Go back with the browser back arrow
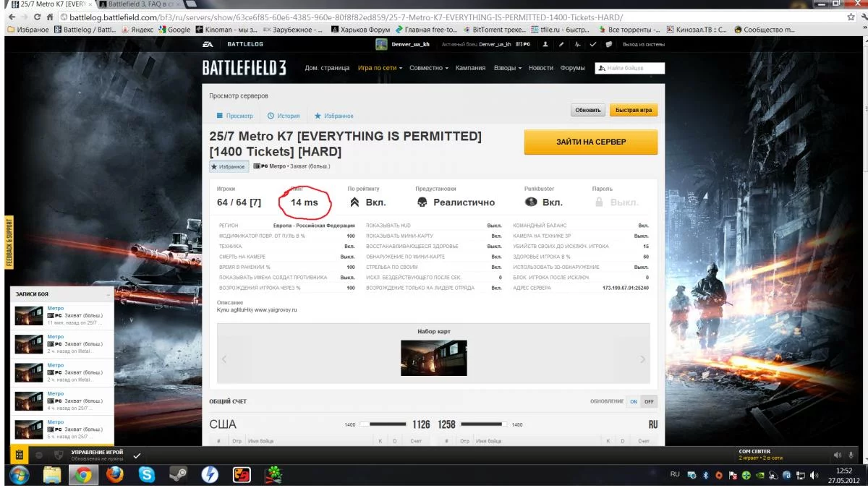The width and height of the screenshot is (868, 488). (10, 17)
